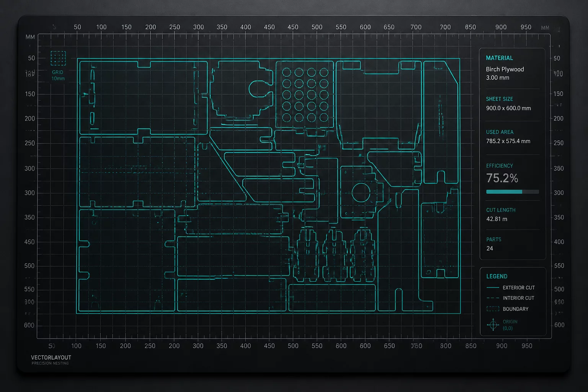Click the "75.2%" efficiency figure
The height and width of the screenshot is (392, 588).
click(502, 178)
